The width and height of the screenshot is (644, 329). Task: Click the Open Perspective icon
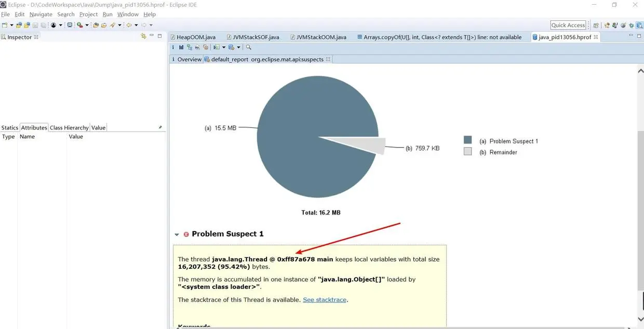(596, 25)
